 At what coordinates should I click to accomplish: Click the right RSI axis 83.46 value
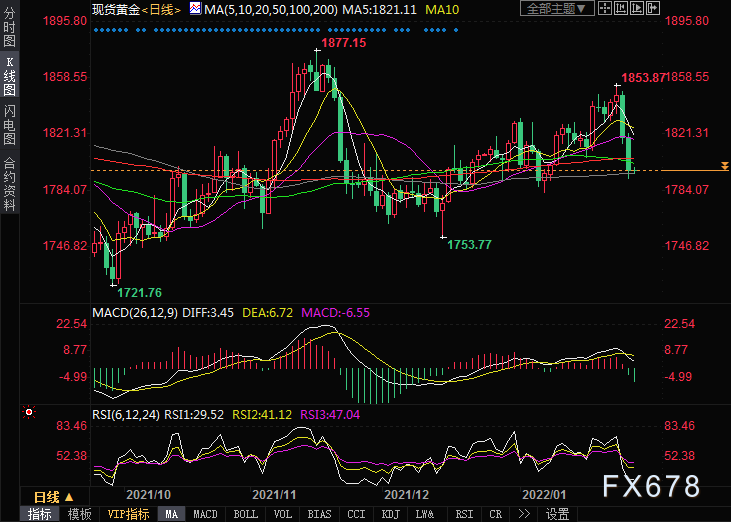tap(679, 426)
